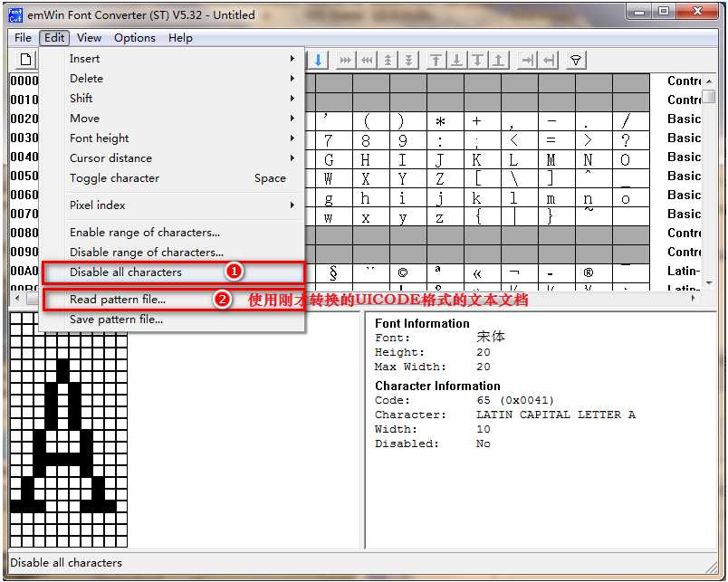Click the vertical scrollbar thumb

[709, 96]
